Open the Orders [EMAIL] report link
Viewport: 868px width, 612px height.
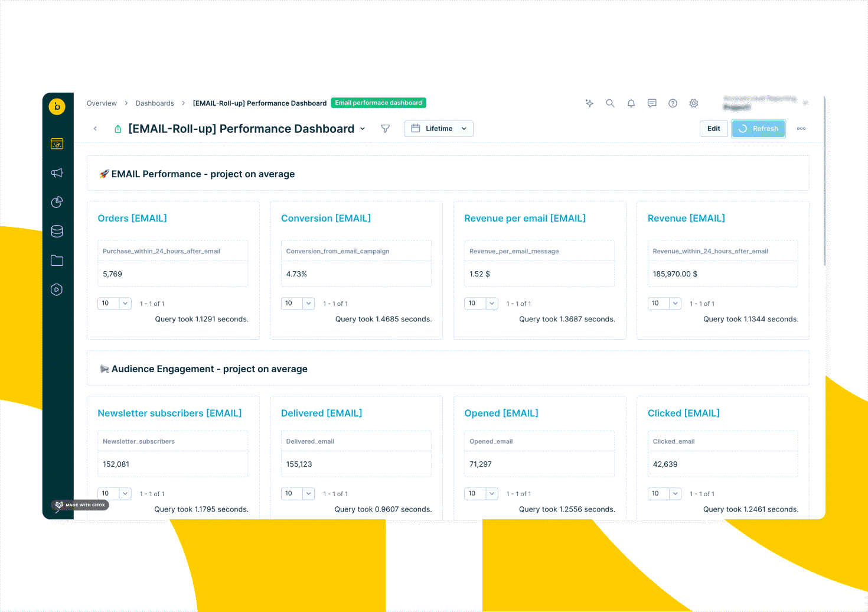(132, 219)
